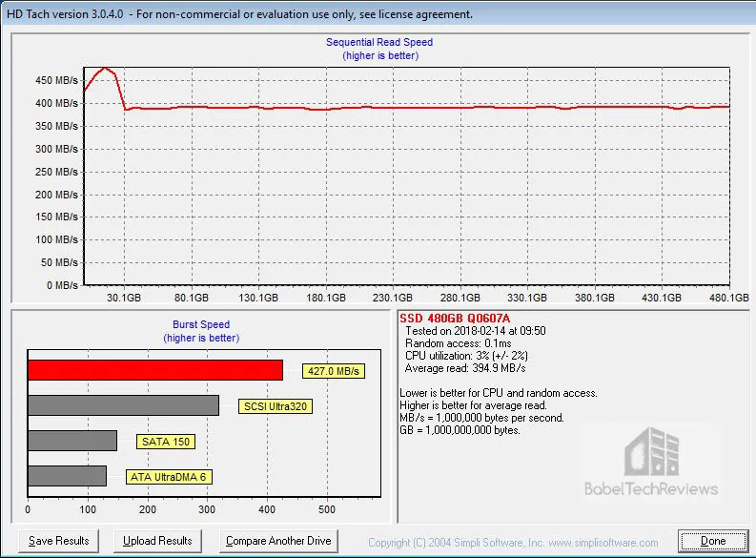Click the 100 MB/s axis label
The height and width of the screenshot is (558, 756).
(x=56, y=239)
